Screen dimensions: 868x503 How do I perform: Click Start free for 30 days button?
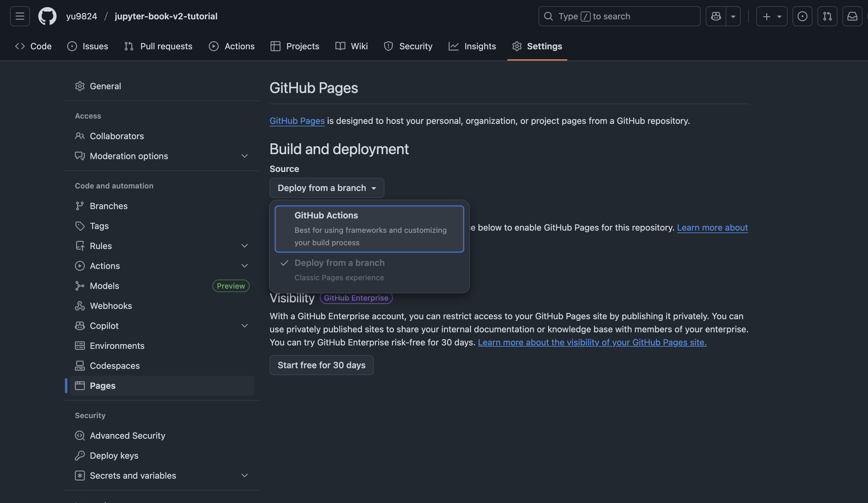(x=321, y=365)
